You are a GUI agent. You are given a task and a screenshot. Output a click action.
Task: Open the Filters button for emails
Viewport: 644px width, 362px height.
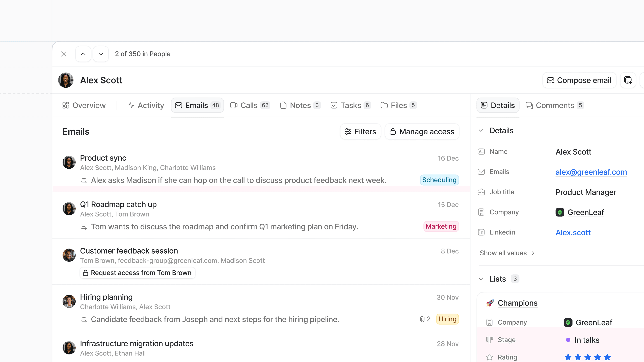[360, 131]
